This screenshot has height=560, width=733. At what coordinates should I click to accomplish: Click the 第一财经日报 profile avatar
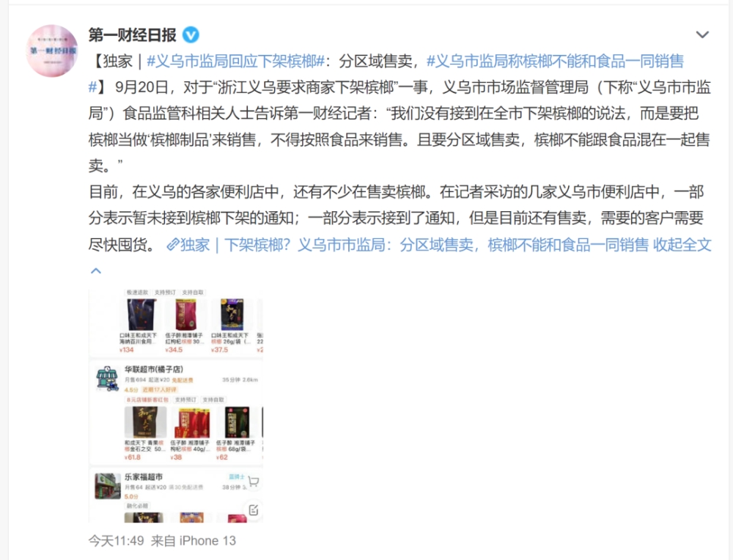(51, 51)
